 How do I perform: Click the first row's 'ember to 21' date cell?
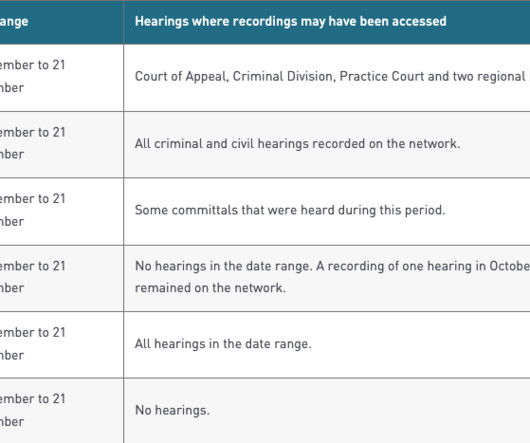(x=62, y=78)
